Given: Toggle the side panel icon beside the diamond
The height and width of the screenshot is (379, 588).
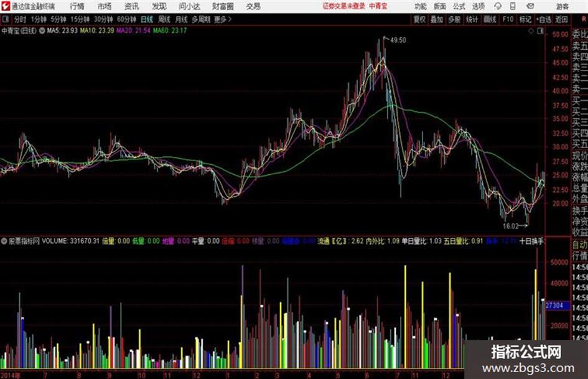Looking at the screenshot, I should [540, 31].
